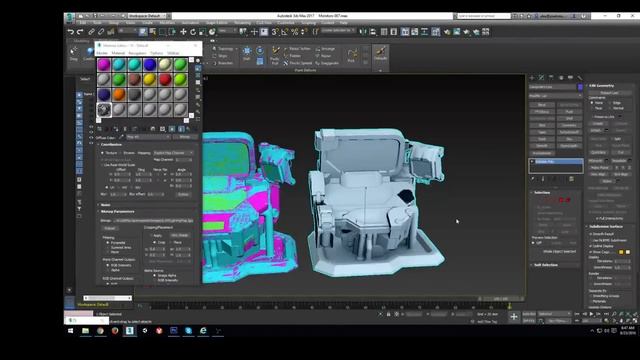
Task: Open the Modes menu in Material Editor
Action: (102, 53)
